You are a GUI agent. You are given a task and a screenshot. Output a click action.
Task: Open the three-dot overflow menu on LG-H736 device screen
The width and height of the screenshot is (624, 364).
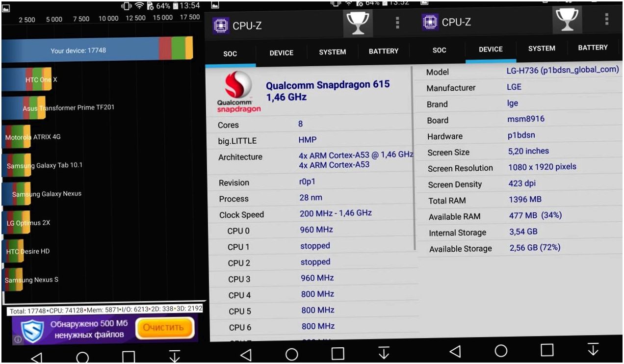click(x=607, y=19)
